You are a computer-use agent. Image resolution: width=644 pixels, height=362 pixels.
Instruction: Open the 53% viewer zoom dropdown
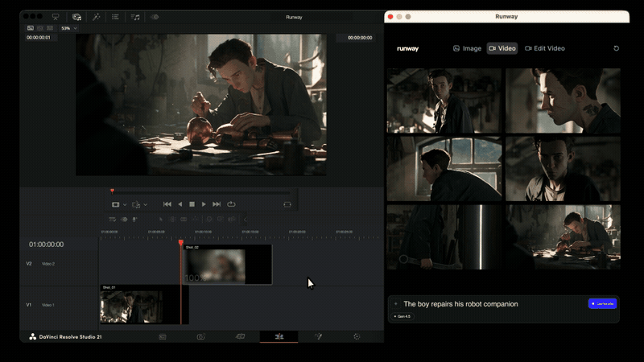point(69,28)
